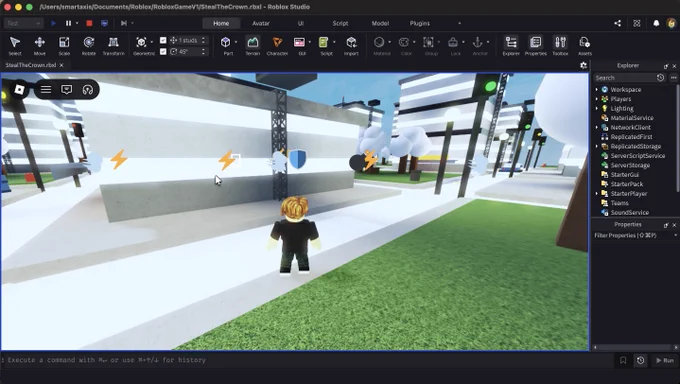
Task: Click the GUI insert icon
Action: click(x=299, y=42)
